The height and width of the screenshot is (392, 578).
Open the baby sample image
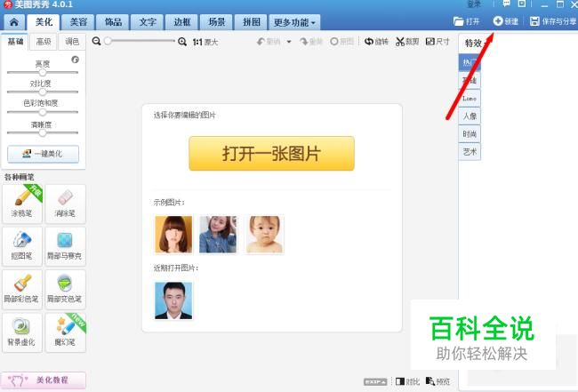point(265,235)
